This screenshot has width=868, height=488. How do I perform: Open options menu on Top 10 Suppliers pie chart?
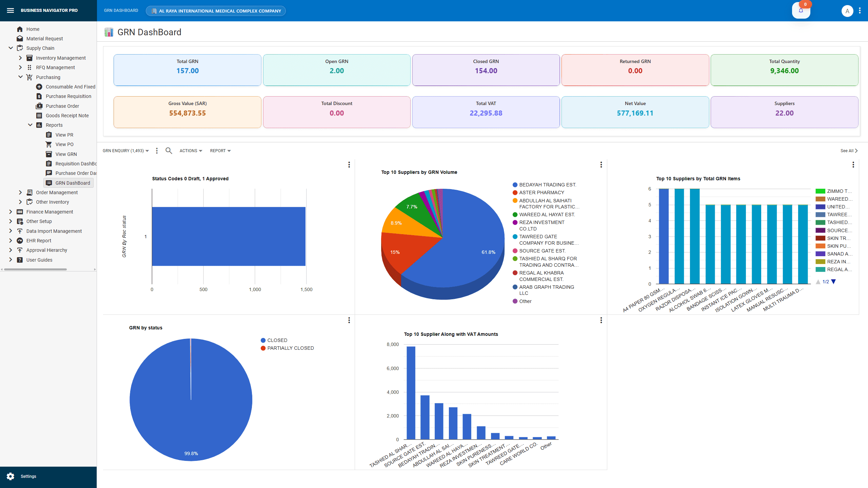pyautogui.click(x=601, y=165)
